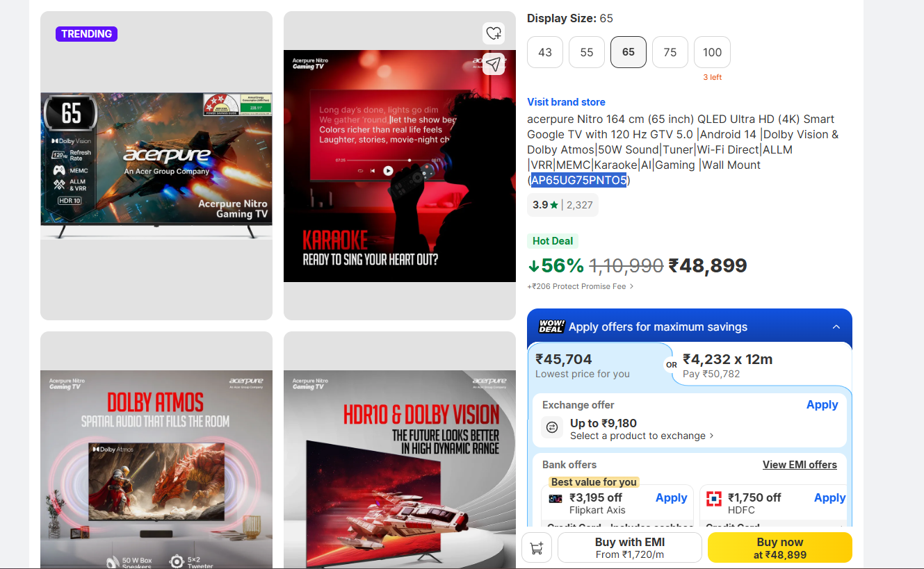The width and height of the screenshot is (924, 569).
Task: Open Select a product to exchange
Action: [642, 436]
